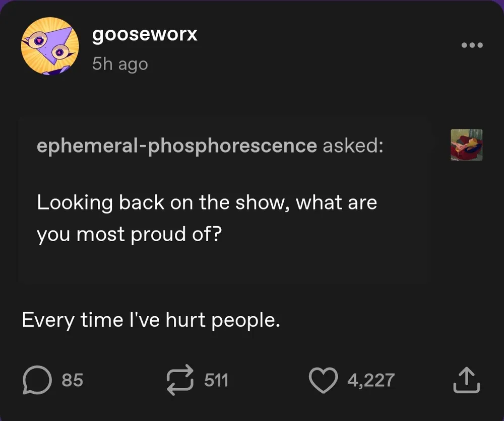
Task: Click the 'Looking back on the show' line
Action: pos(207,203)
